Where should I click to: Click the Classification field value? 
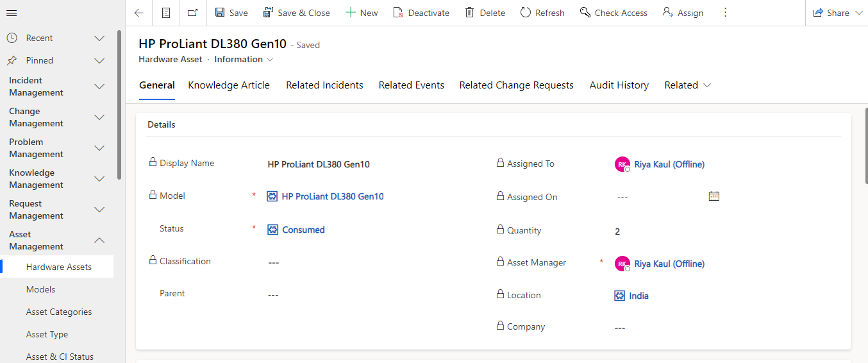273,262
